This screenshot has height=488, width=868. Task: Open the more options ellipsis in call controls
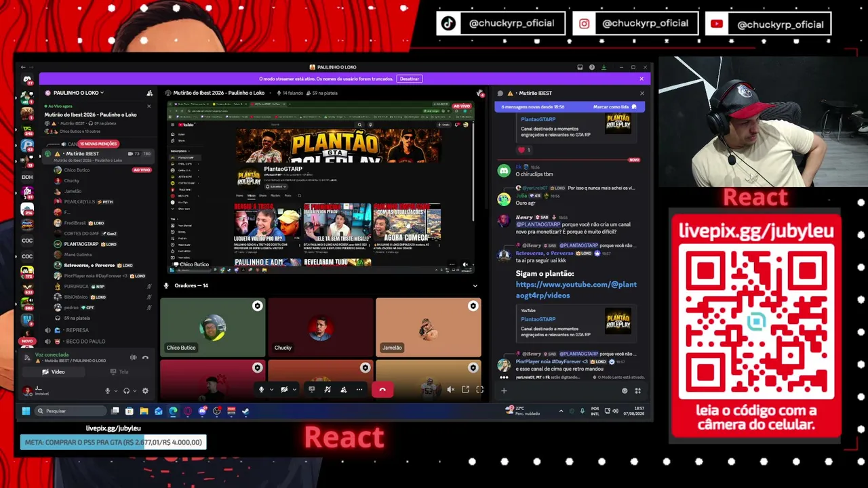point(359,389)
